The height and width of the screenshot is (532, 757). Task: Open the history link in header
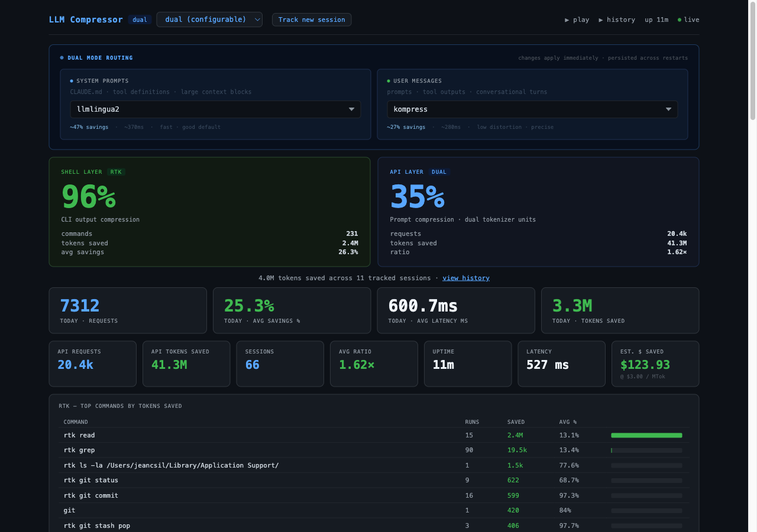pyautogui.click(x=617, y=20)
